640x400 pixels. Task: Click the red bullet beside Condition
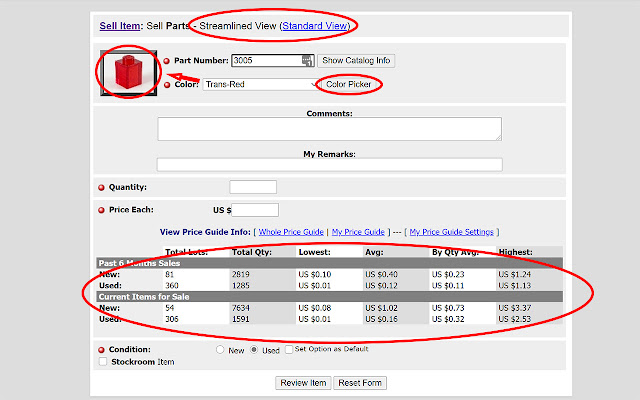point(102,350)
